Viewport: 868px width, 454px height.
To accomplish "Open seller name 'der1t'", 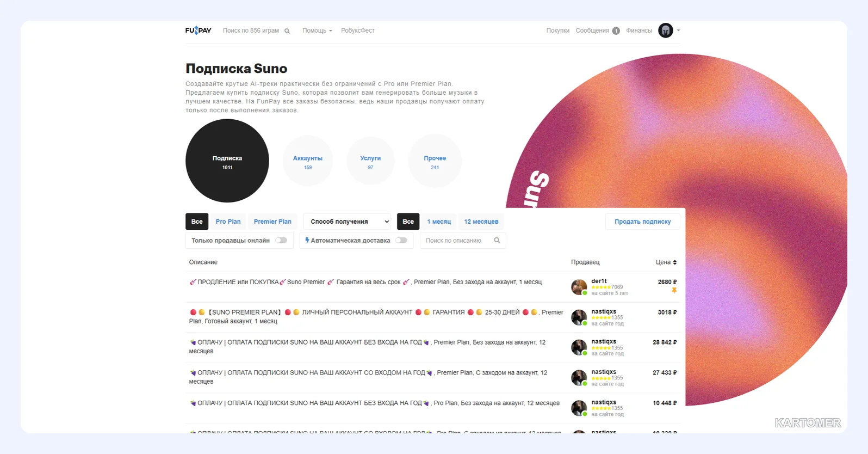I will (x=599, y=281).
